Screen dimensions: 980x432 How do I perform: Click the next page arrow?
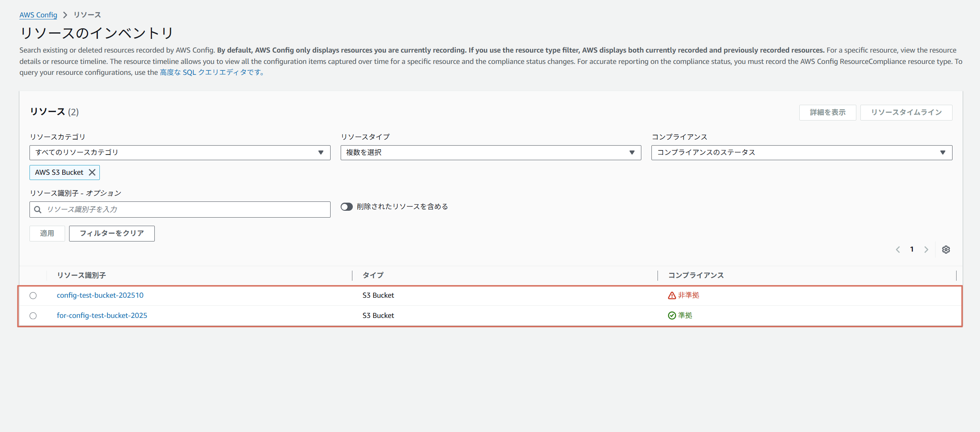click(x=926, y=250)
